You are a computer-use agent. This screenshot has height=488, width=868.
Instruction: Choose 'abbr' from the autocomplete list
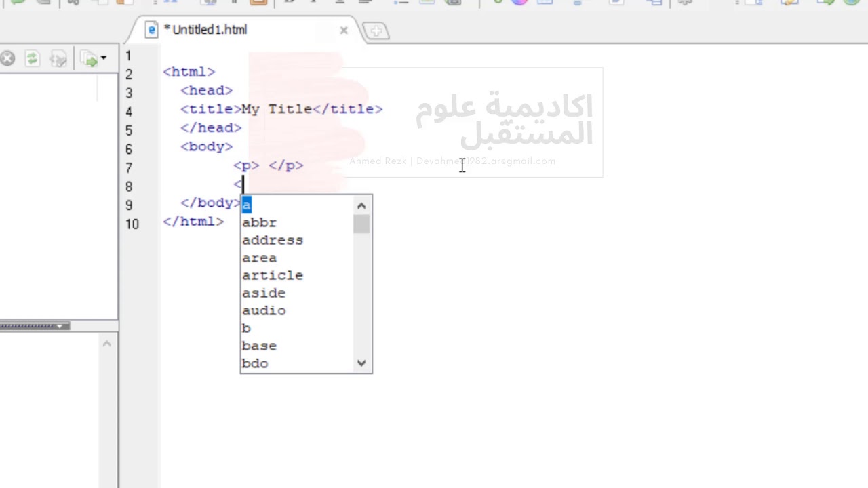click(x=259, y=222)
